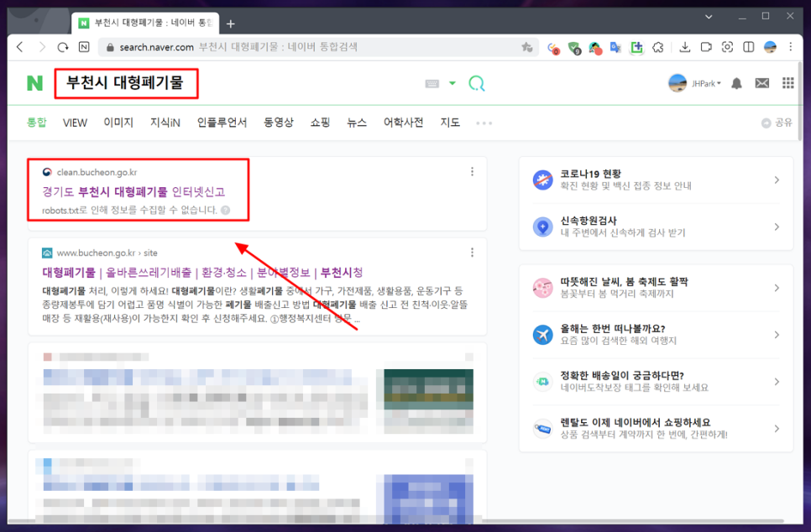The image size is (811, 532).
Task: Toggle the browser side panel icon
Action: pyautogui.click(x=748, y=47)
